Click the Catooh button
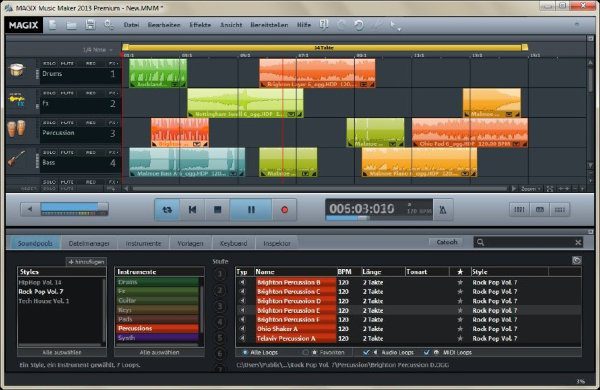Viewport: 600px width, 390px height. point(447,242)
